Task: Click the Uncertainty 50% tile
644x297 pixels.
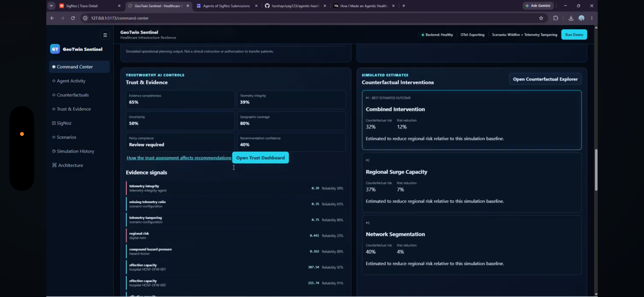Action: 180,121
